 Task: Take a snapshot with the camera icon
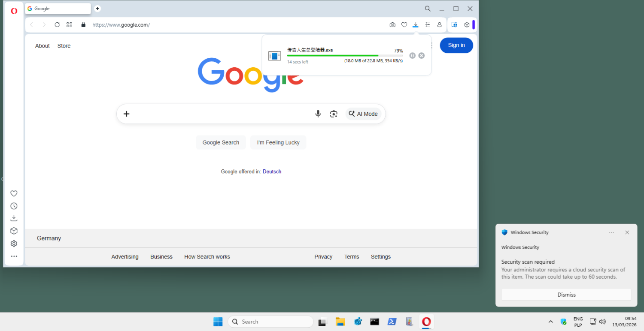point(392,24)
